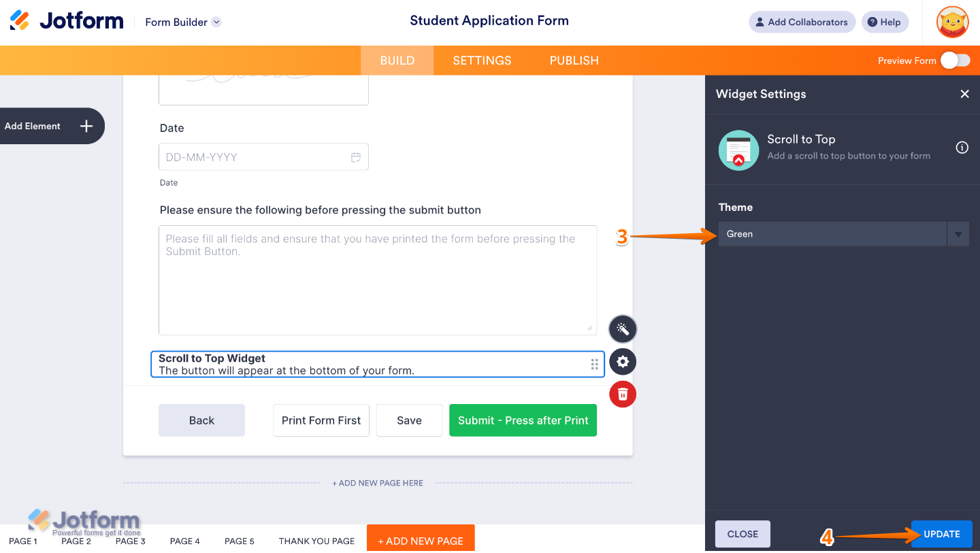Open the Form Builder chevron menu
This screenshot has width=980, height=553.
216,22
